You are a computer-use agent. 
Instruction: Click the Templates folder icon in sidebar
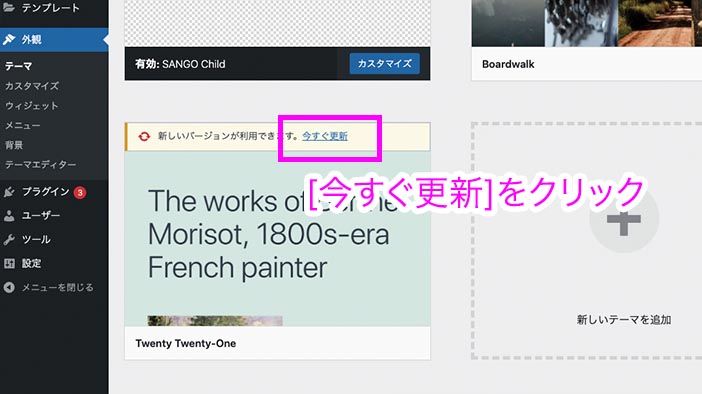pos(9,8)
